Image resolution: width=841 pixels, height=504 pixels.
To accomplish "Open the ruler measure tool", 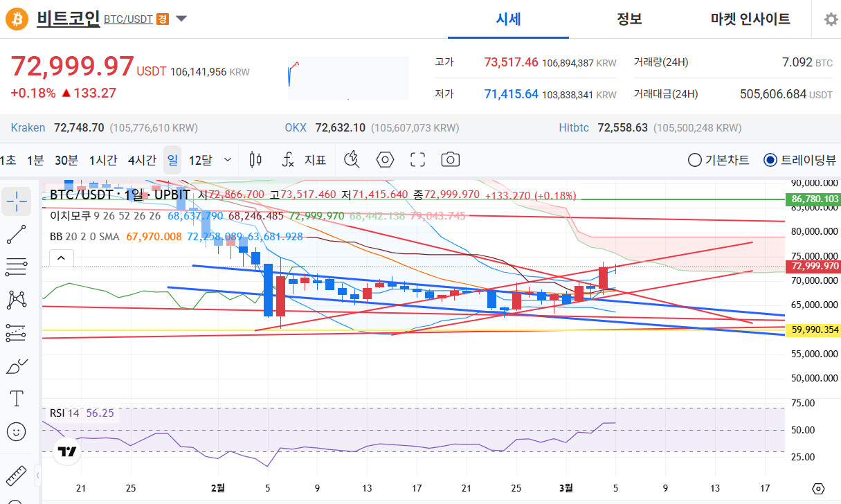I will click(17, 476).
